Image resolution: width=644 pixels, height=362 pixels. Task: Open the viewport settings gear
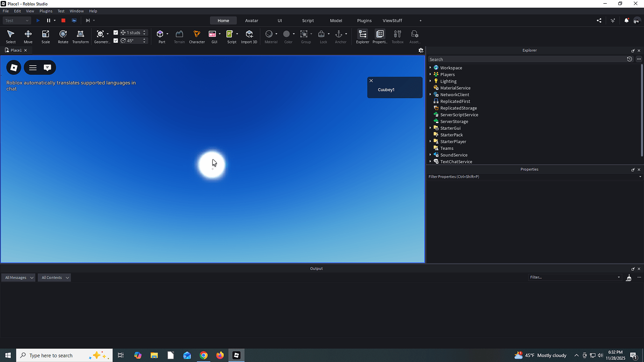click(421, 50)
